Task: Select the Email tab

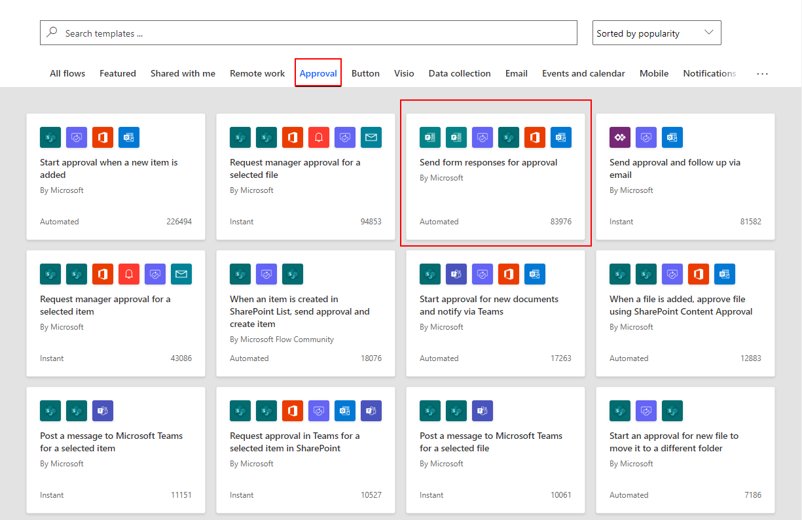Action: (516, 74)
